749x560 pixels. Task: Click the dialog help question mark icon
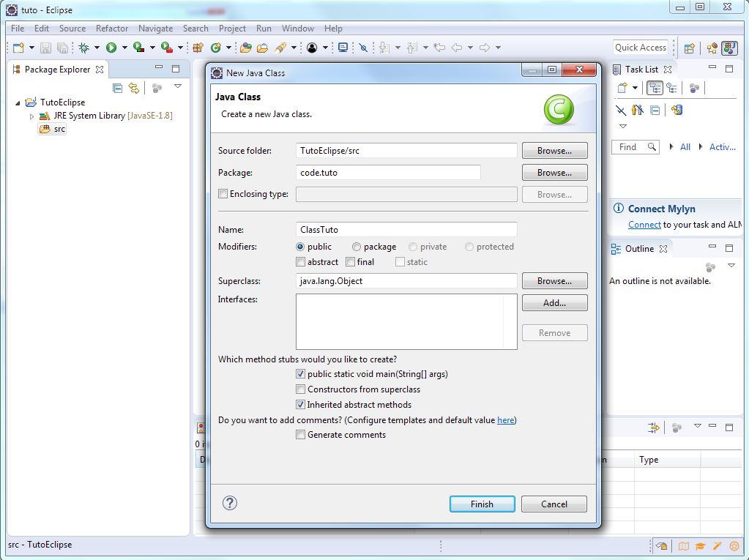click(x=230, y=503)
